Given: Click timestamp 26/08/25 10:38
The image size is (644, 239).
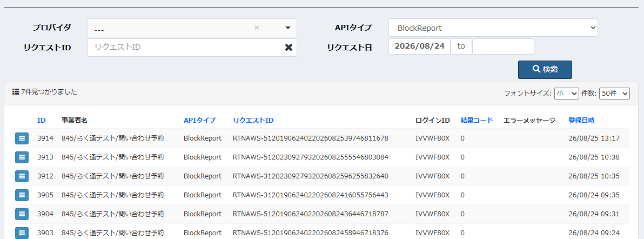Looking at the screenshot, I should pos(594,157).
